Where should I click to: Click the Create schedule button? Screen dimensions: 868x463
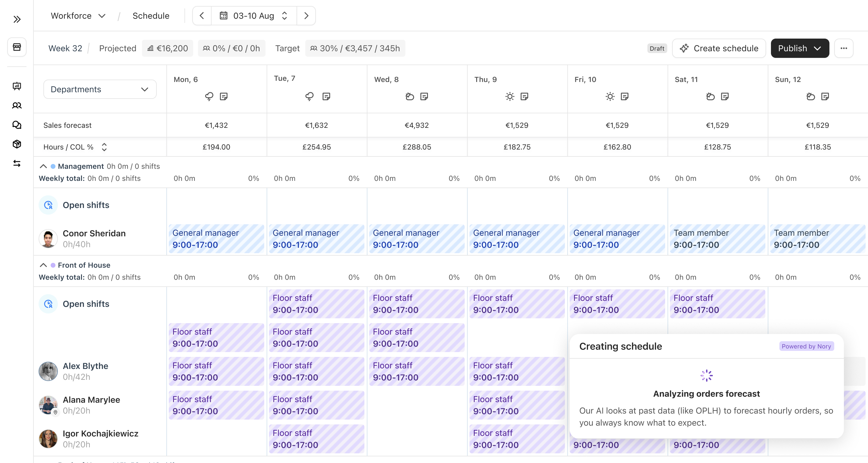point(719,48)
